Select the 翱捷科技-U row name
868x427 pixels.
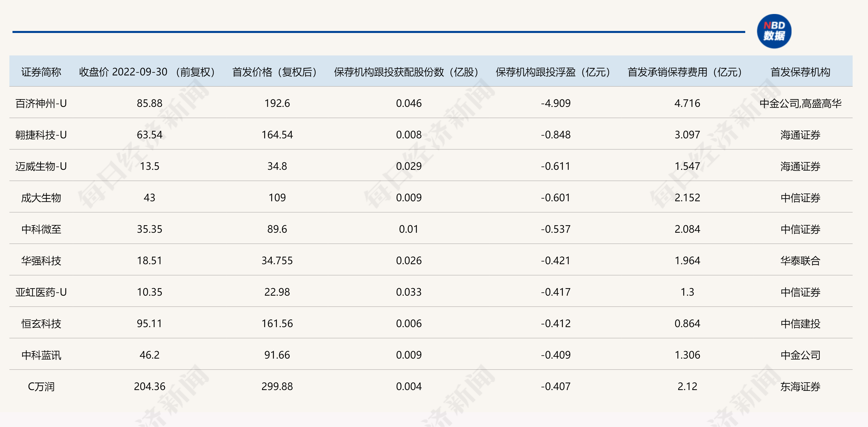(x=41, y=135)
